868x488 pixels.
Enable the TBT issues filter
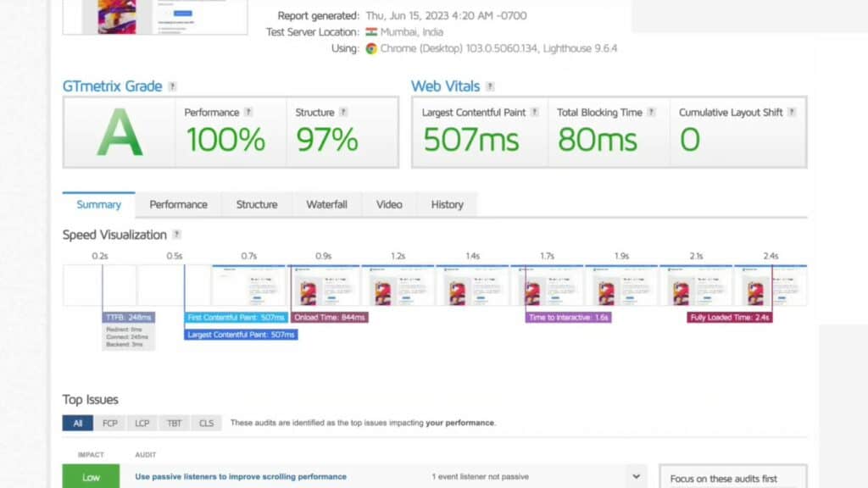point(174,423)
